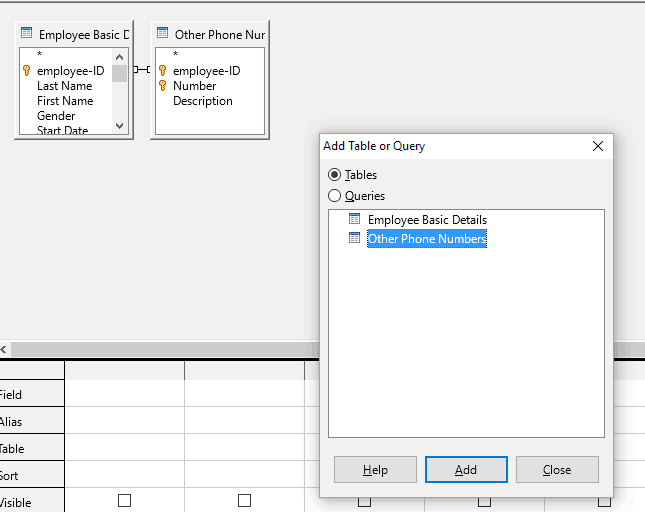The width and height of the screenshot is (645, 512).
Task: Click the first column's Field cell
Action: [124, 393]
